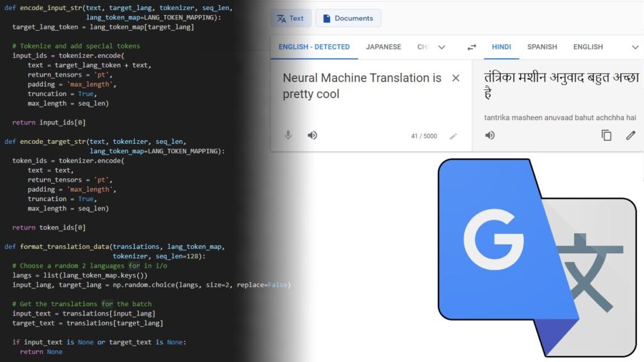644x362 pixels.
Task: Select SPANISH as target language
Action: pos(542,47)
